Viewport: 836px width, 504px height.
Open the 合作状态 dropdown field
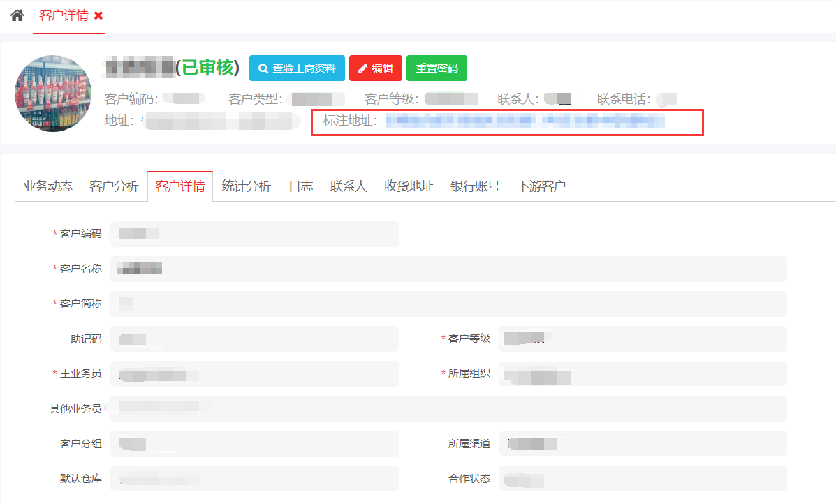click(643, 479)
